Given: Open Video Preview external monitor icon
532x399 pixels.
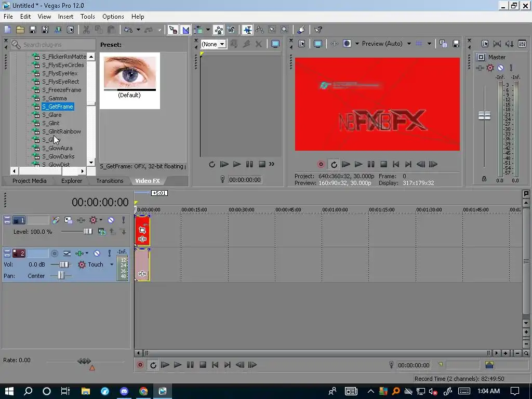Looking at the screenshot, I should point(317,44).
